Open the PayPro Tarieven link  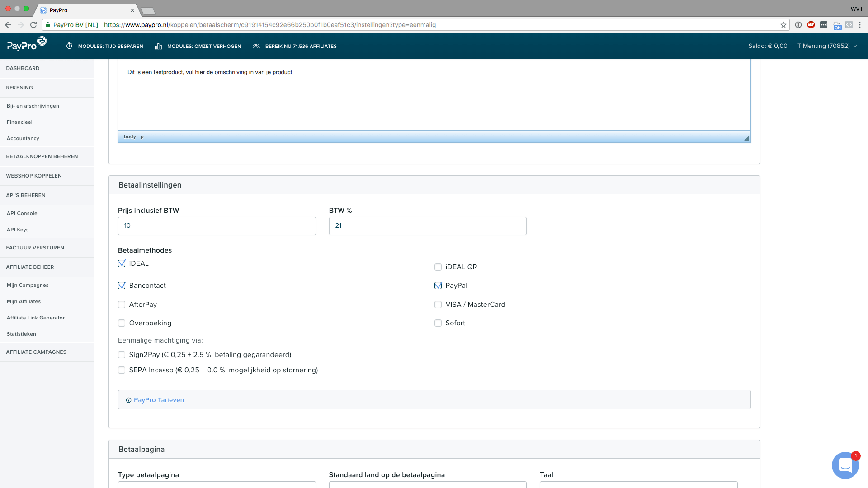point(159,400)
